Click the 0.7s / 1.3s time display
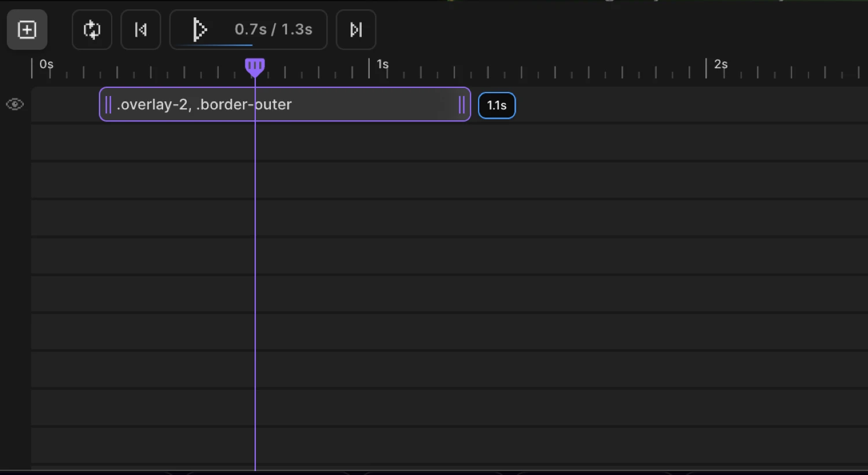This screenshot has width=868, height=475. (274, 29)
